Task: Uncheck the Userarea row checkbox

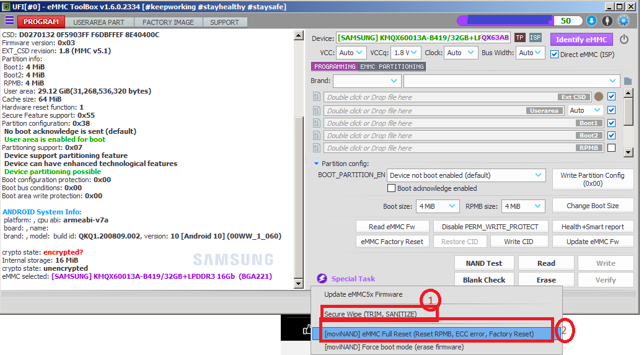Action: (612, 110)
